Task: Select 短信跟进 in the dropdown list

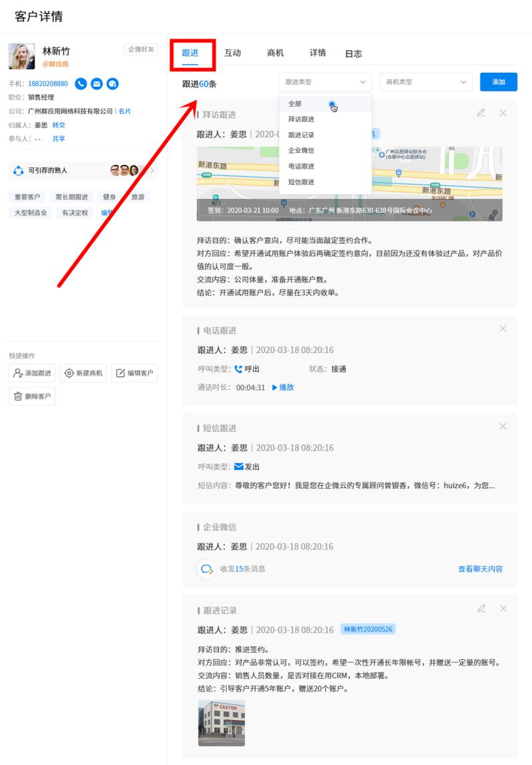Action: [x=325, y=182]
